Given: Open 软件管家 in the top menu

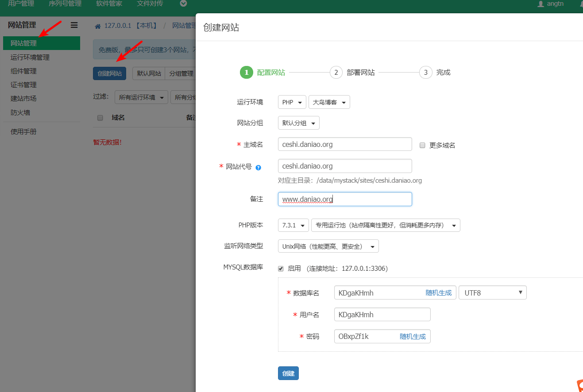Looking at the screenshot, I should pos(109,4).
